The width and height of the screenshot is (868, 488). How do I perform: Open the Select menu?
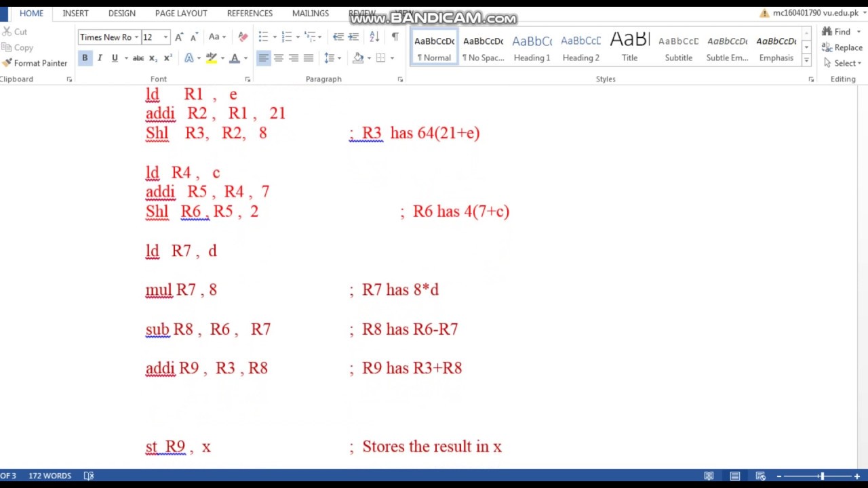coord(841,63)
